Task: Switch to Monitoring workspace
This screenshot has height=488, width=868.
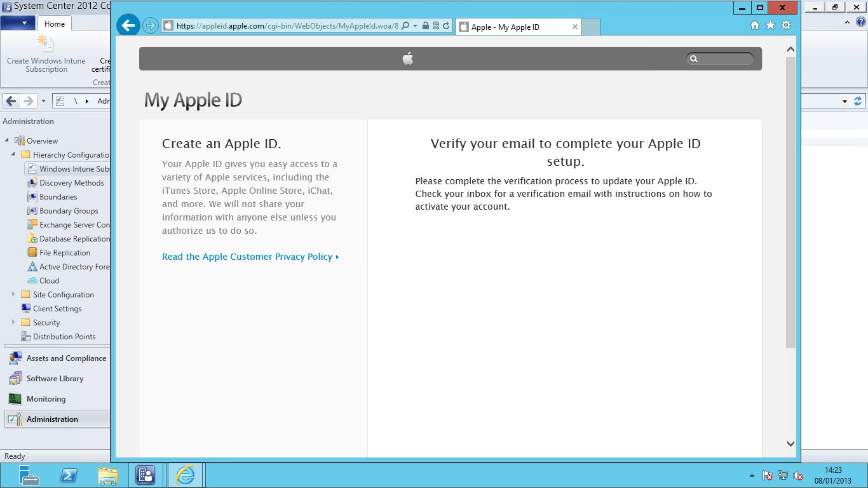Action: click(x=57, y=399)
